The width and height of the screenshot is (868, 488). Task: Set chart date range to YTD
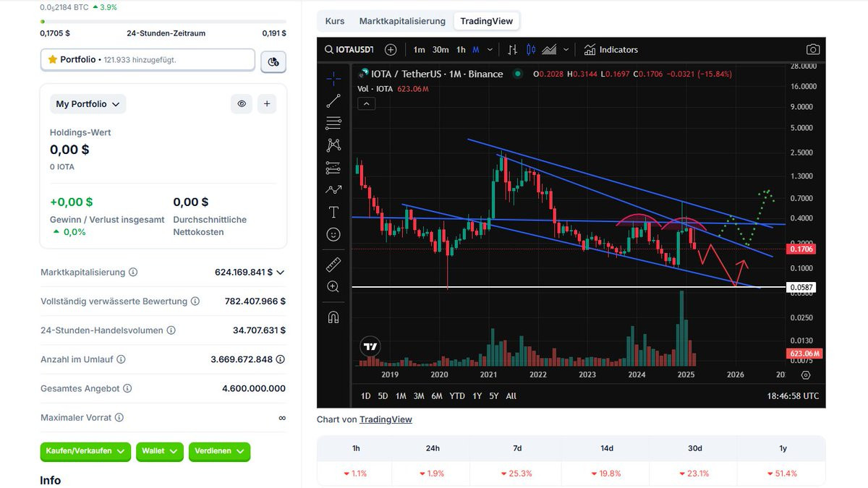click(x=457, y=395)
